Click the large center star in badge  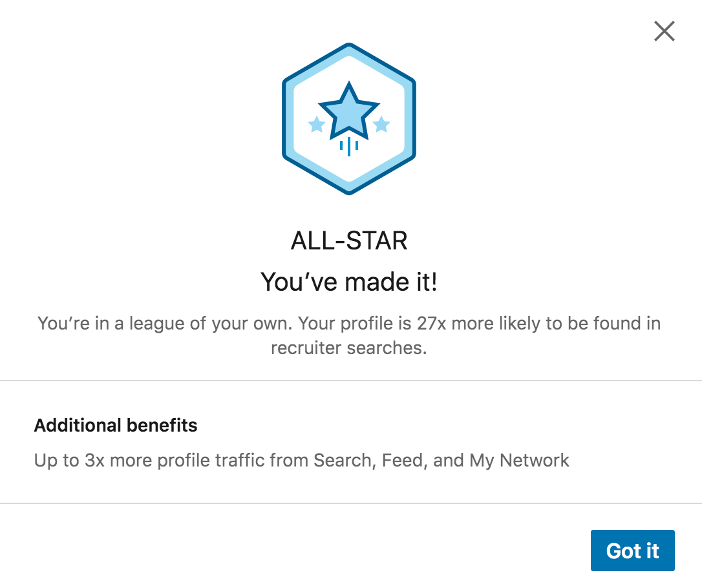[x=349, y=111]
